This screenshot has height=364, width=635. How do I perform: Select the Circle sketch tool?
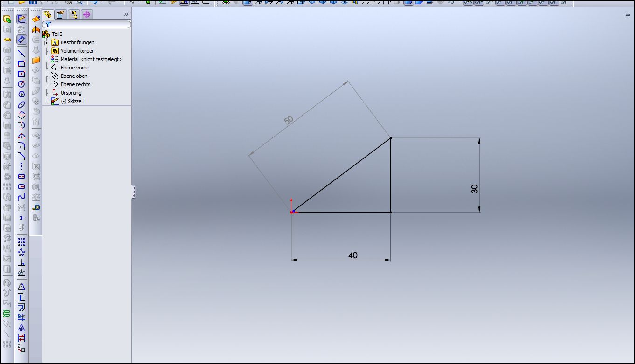click(21, 84)
